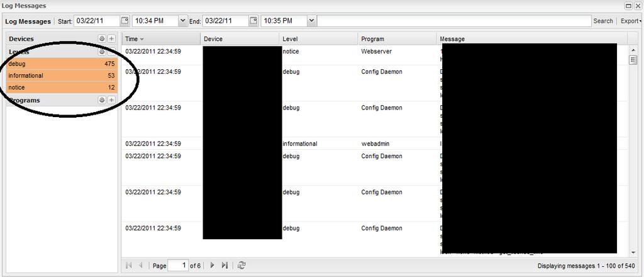Close the Log Messages window
This screenshot has height=277, width=644.
click(x=638, y=5)
